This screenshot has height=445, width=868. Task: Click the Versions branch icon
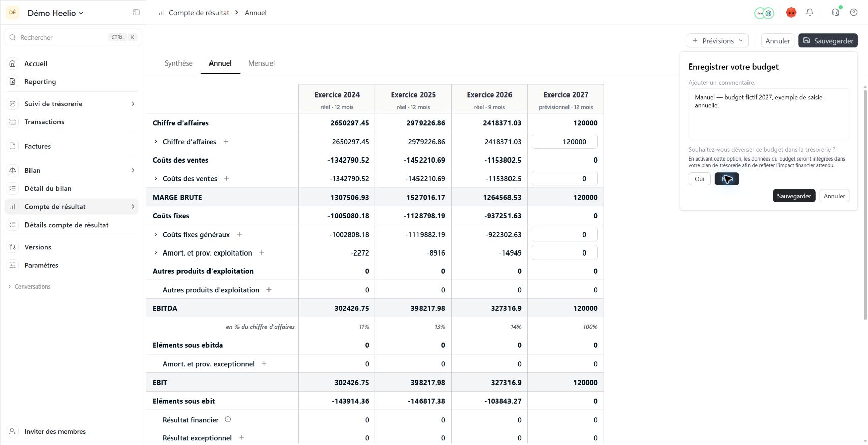coord(13,247)
